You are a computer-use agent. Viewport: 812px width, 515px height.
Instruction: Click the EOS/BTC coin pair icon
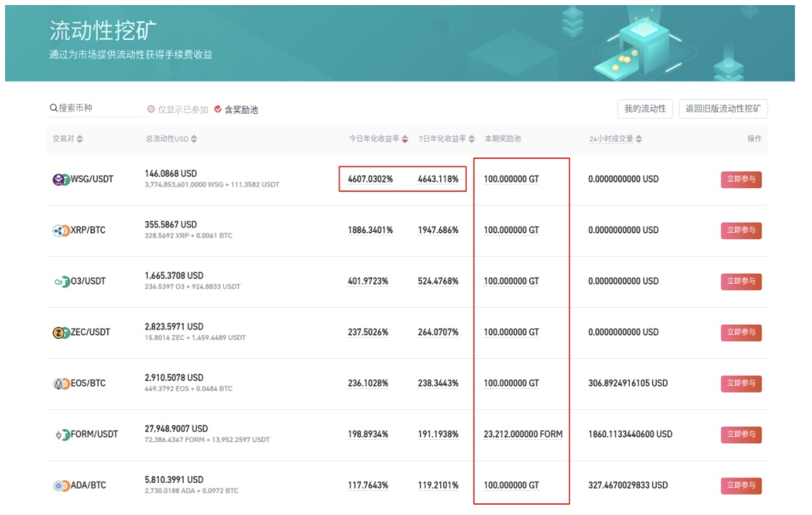[x=61, y=384]
